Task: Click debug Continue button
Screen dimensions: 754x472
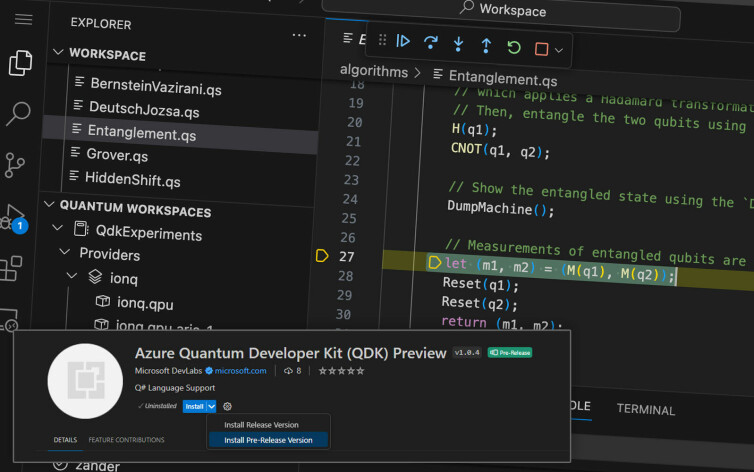Action: (x=403, y=41)
